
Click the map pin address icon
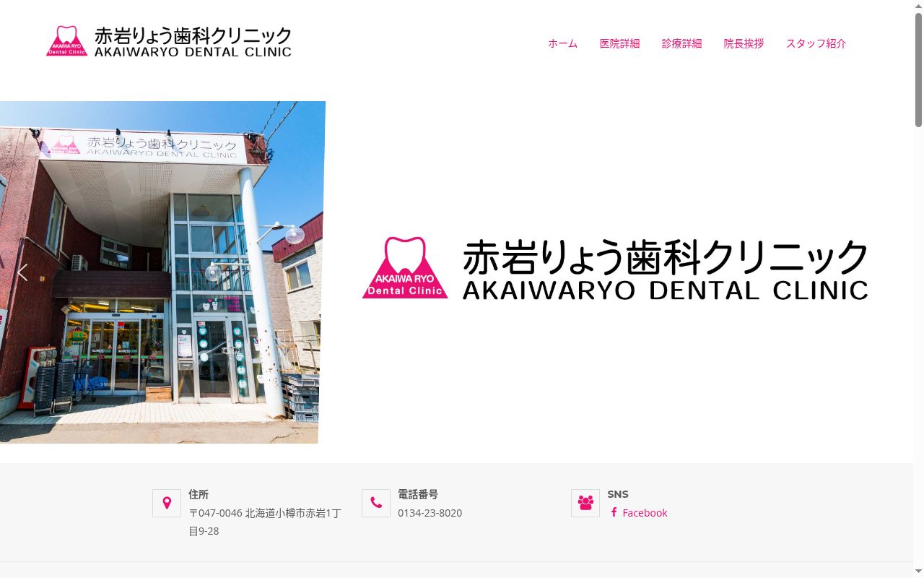point(167,503)
